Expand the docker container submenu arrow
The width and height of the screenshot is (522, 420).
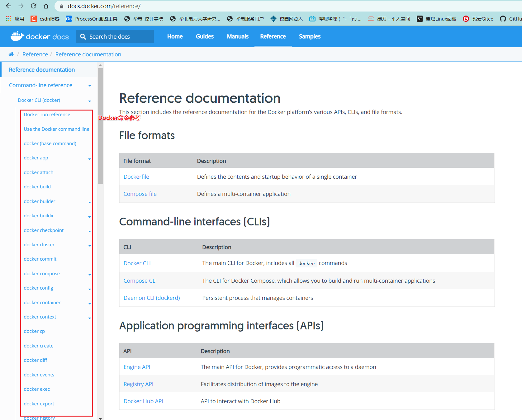click(x=90, y=304)
